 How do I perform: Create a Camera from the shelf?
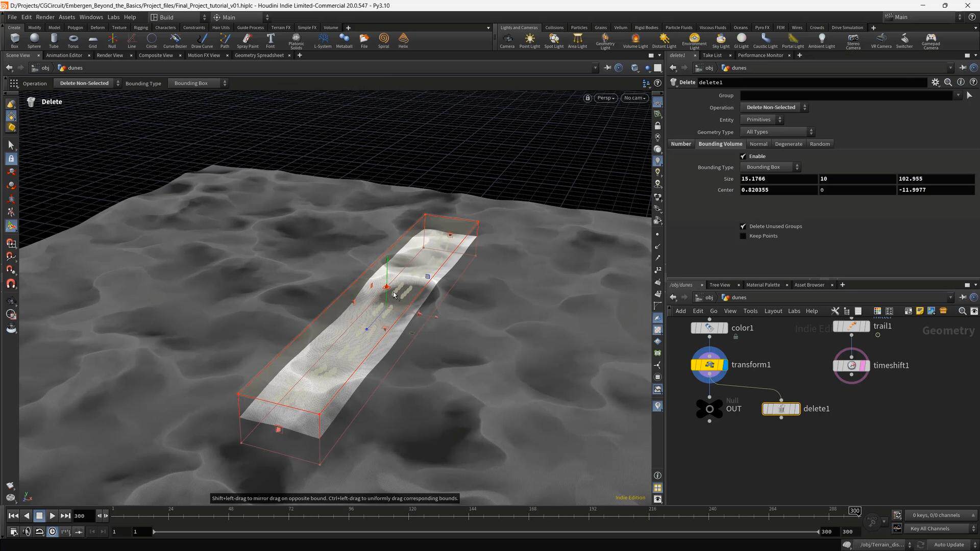point(507,40)
